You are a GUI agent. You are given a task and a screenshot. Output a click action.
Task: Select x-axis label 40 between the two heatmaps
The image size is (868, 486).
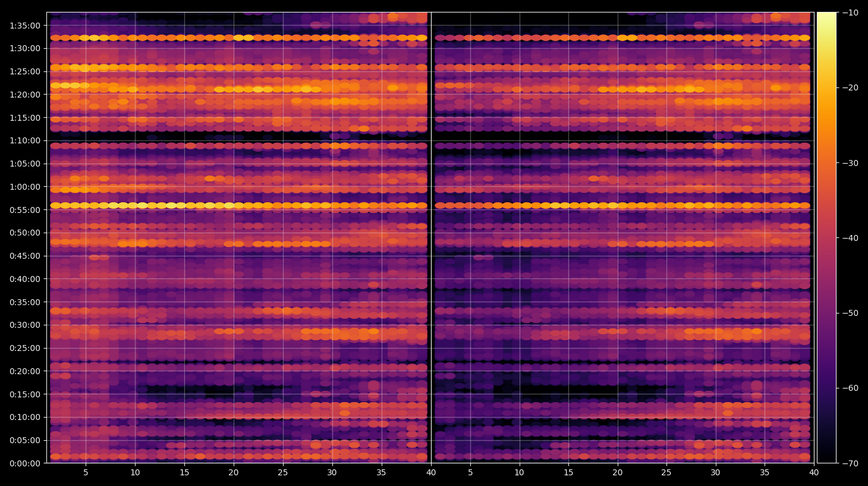coord(430,473)
